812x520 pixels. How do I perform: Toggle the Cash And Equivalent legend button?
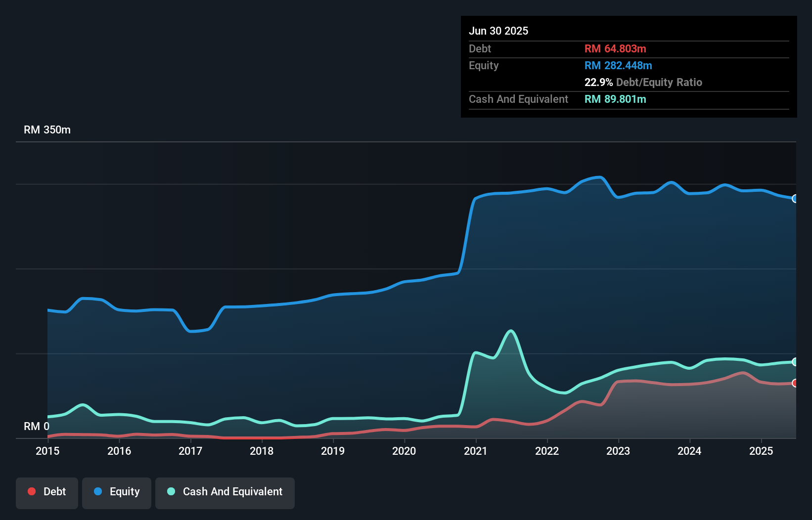[x=225, y=493]
